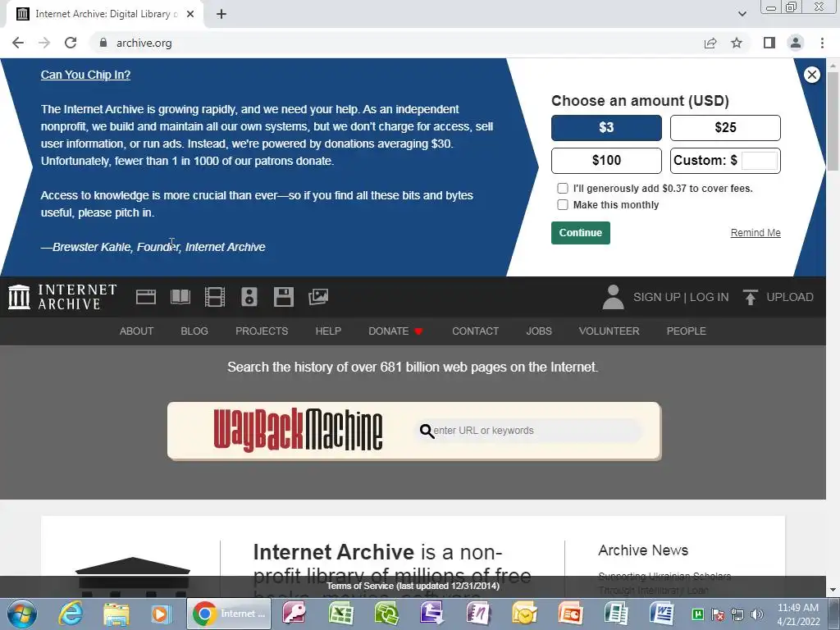Open Chrome side panel icon
Image resolution: width=840 pixels, height=630 pixels.
769,43
